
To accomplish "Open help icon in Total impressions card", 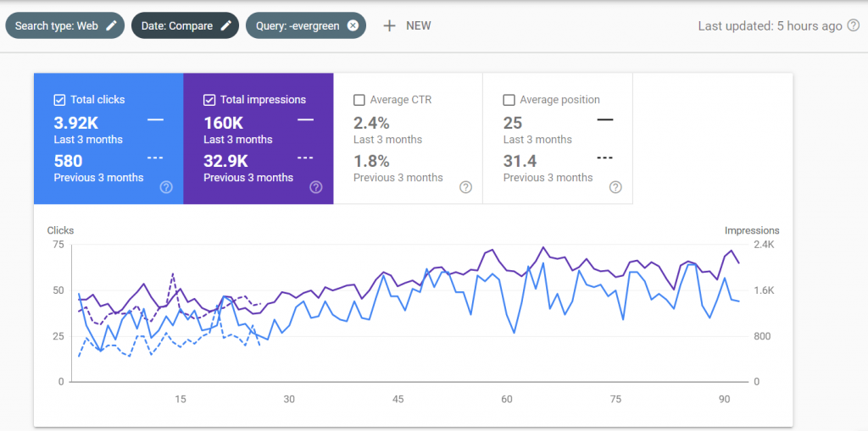I will 316,187.
